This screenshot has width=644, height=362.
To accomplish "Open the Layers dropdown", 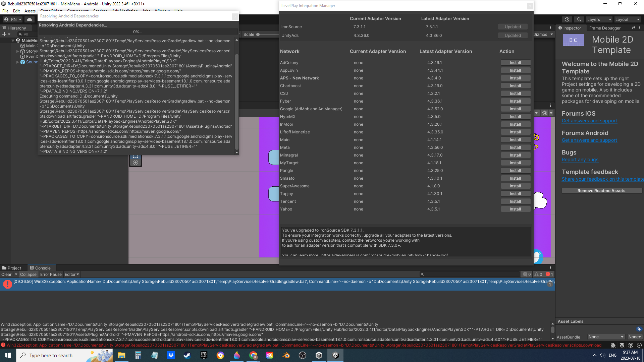I will [x=599, y=19].
